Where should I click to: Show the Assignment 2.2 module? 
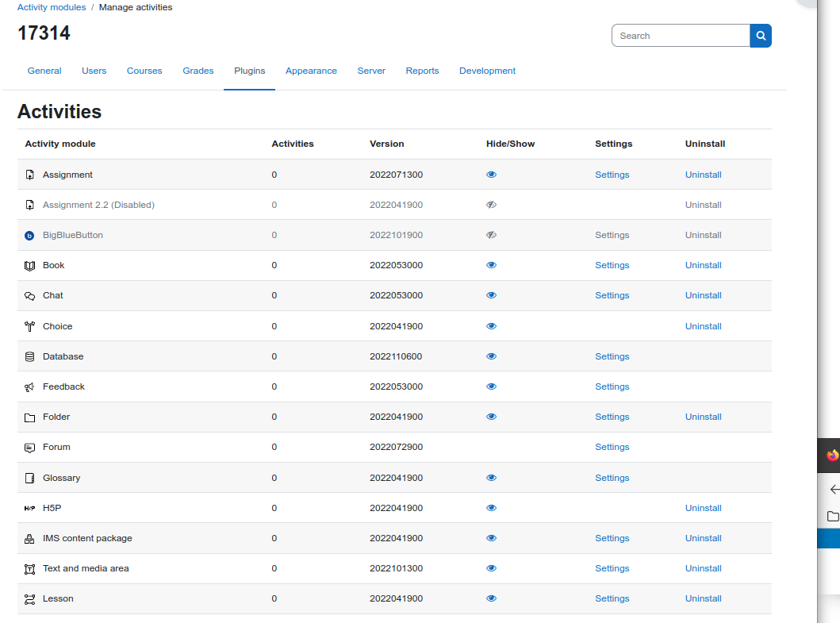[x=491, y=205]
